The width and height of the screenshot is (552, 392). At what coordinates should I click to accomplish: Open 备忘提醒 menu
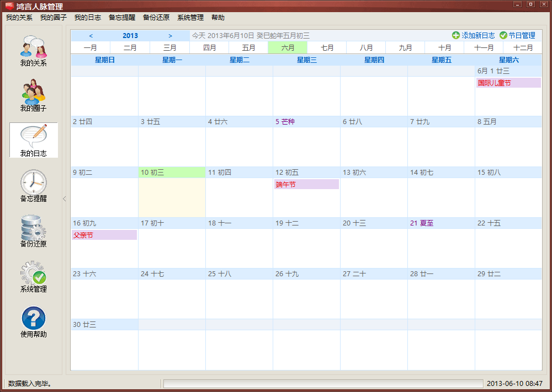coord(122,18)
